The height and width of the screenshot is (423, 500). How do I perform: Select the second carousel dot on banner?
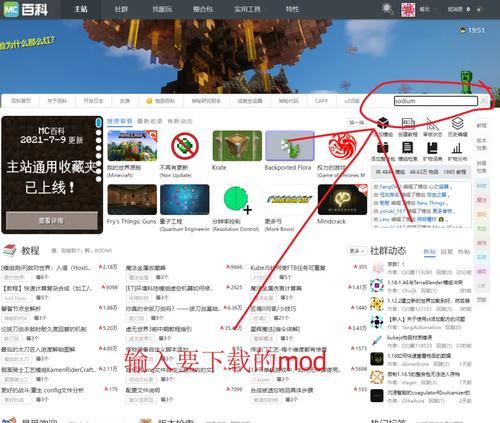(98, 133)
